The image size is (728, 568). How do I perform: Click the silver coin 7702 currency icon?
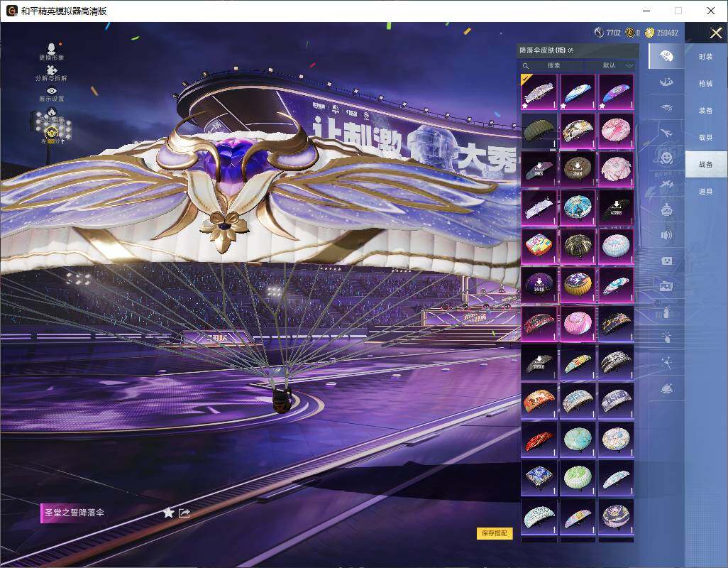599,33
